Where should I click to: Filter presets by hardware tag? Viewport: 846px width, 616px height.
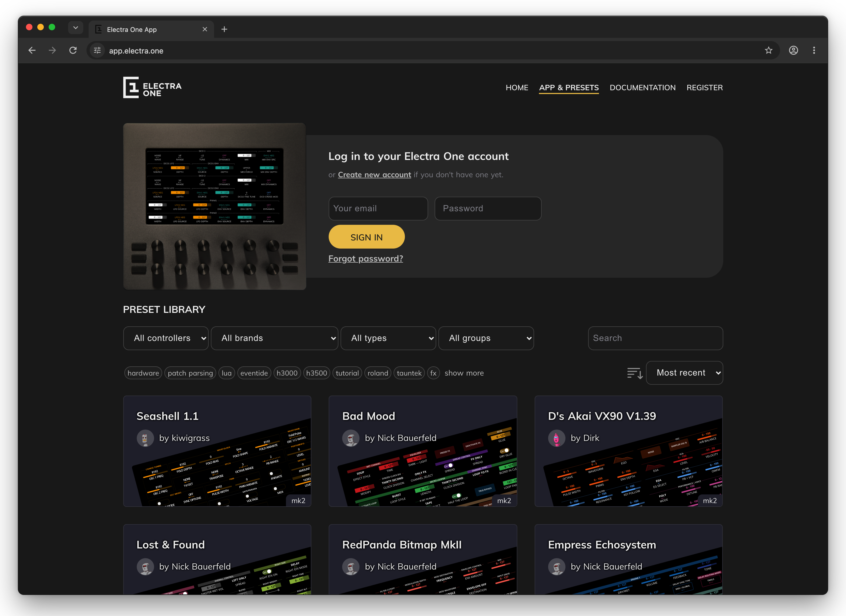143,373
